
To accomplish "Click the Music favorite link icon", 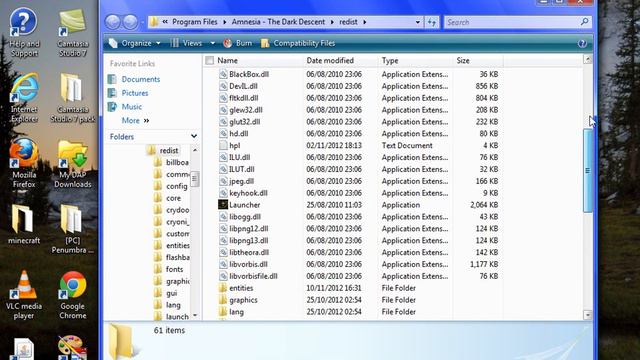I will pyautogui.click(x=112, y=107).
